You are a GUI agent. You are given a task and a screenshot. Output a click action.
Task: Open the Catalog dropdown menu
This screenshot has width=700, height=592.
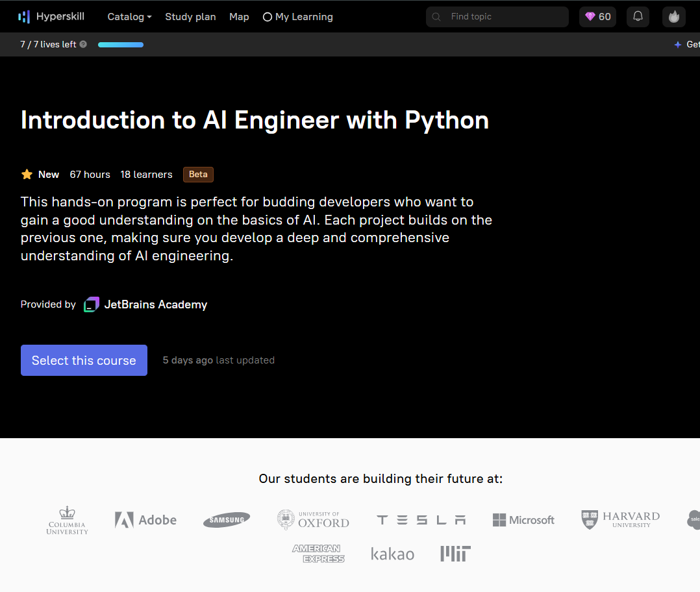[129, 17]
